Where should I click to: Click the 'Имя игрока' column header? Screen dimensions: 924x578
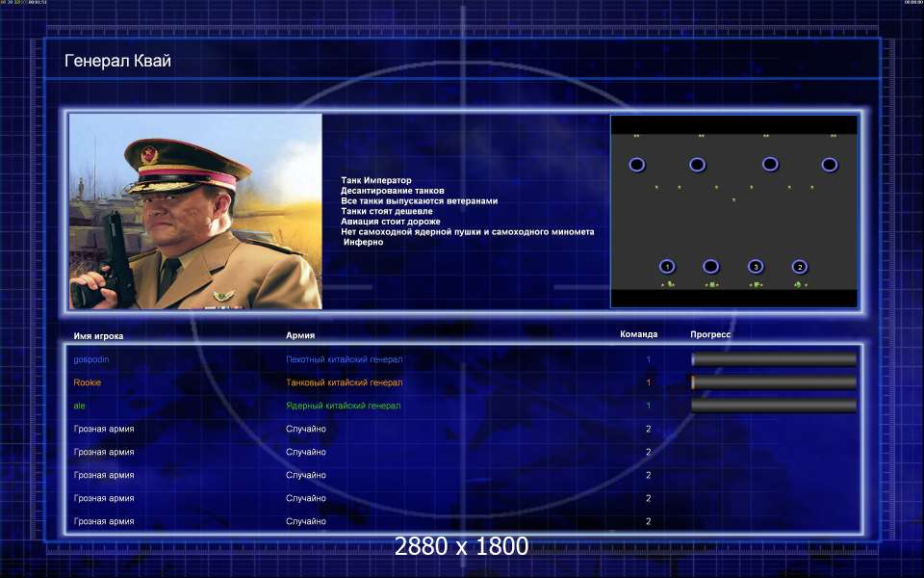click(x=98, y=336)
